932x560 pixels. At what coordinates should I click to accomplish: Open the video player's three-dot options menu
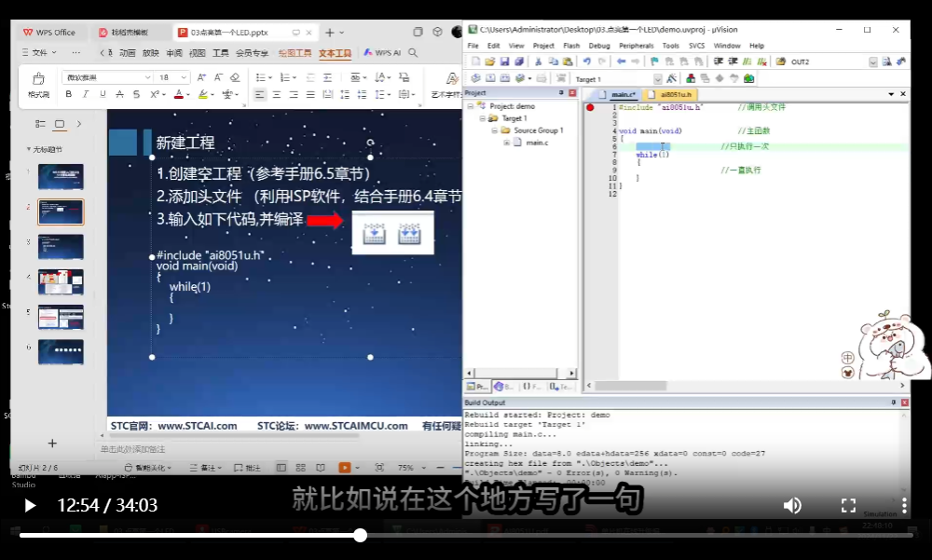(x=904, y=506)
